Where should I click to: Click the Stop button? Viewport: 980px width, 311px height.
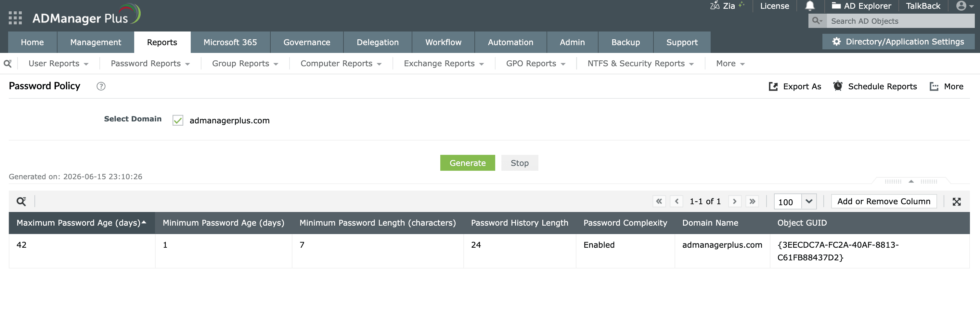tap(519, 163)
